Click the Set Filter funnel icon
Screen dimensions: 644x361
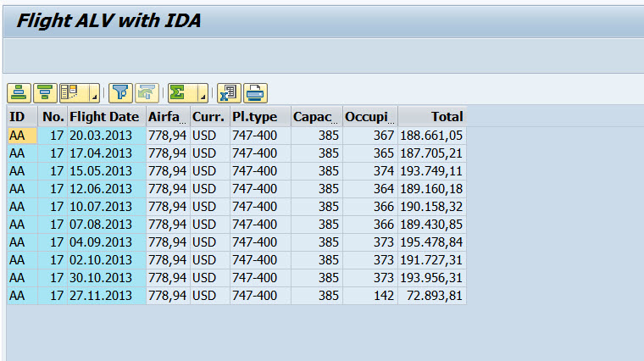click(x=122, y=92)
